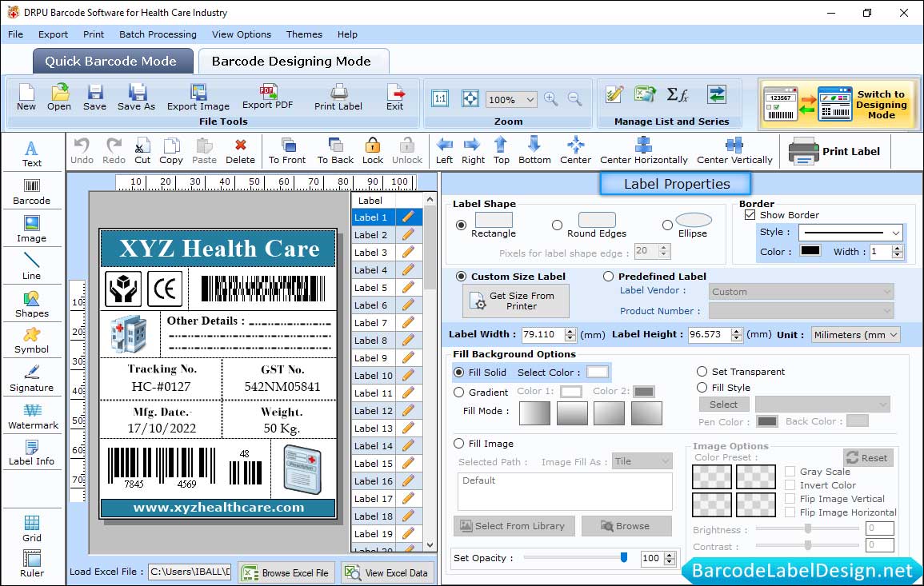Export label as PDF
924x586 pixels.
[x=268, y=98]
